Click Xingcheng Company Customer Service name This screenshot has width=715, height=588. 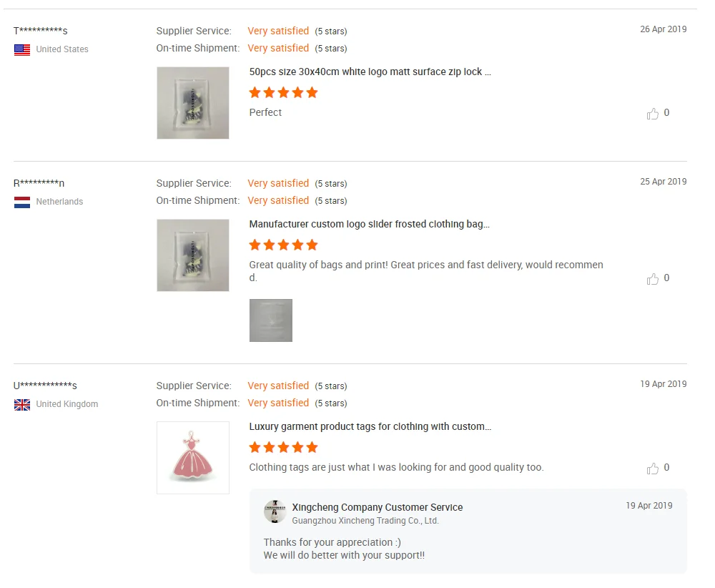(x=378, y=507)
